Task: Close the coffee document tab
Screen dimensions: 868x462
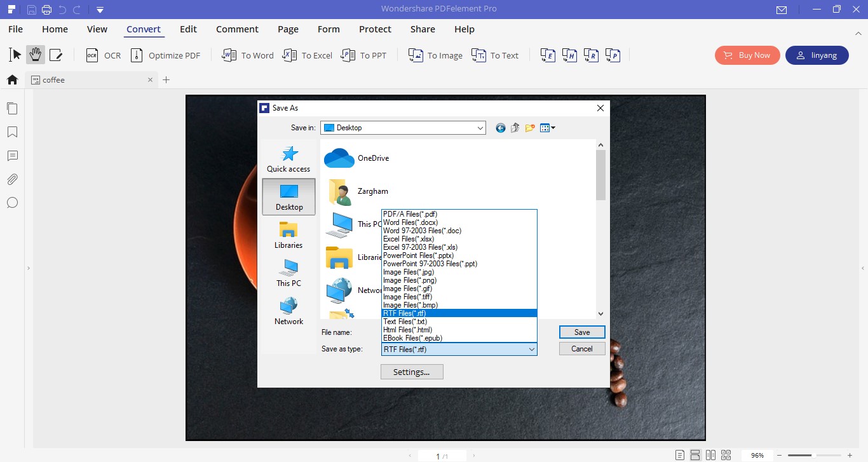Action: [151, 80]
